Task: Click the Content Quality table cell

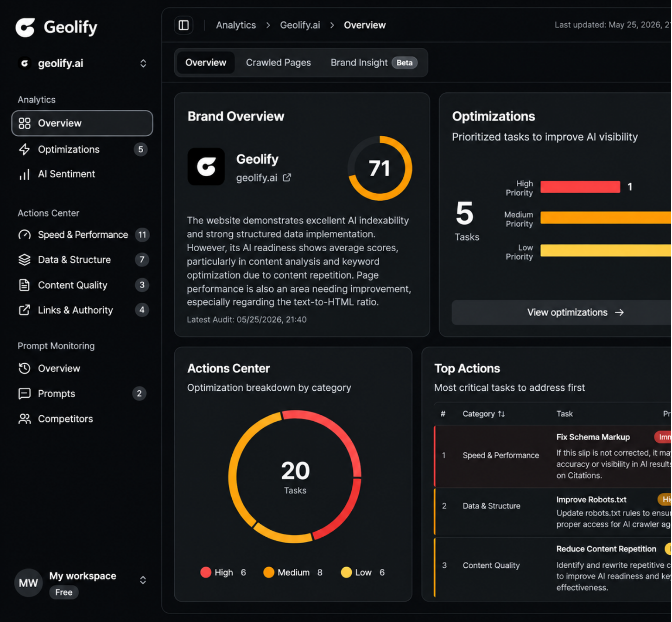Action: [491, 565]
